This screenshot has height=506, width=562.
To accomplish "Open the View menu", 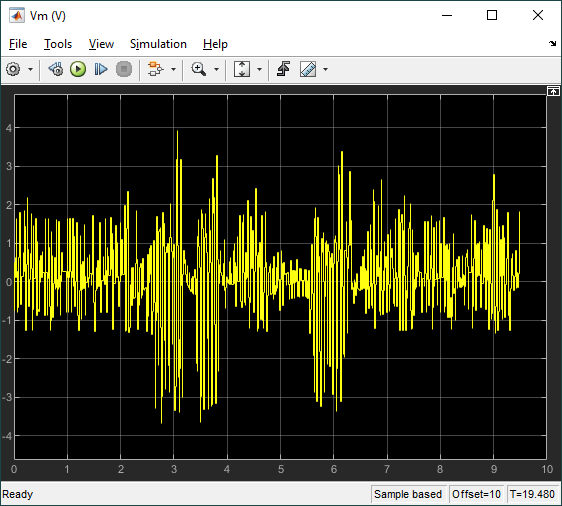I will [x=101, y=44].
